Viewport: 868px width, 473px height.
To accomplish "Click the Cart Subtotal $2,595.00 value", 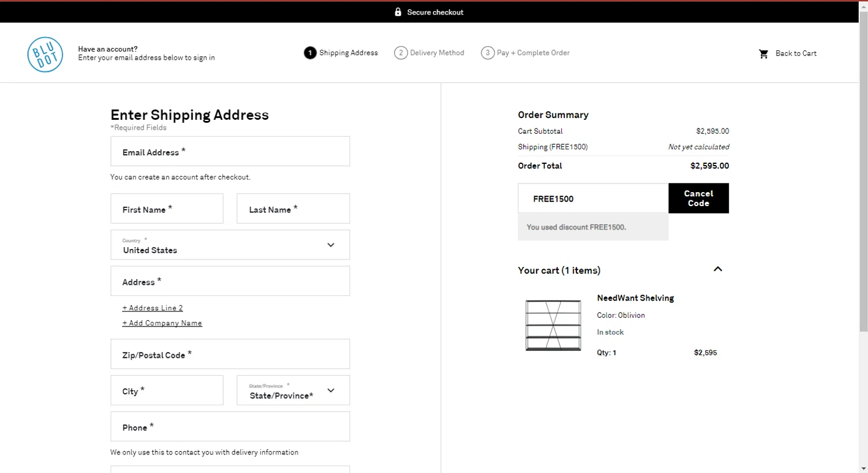I will 712,131.
